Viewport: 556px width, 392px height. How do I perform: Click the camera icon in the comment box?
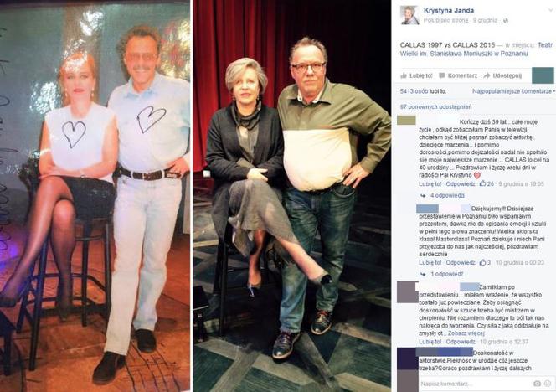coord(538,384)
